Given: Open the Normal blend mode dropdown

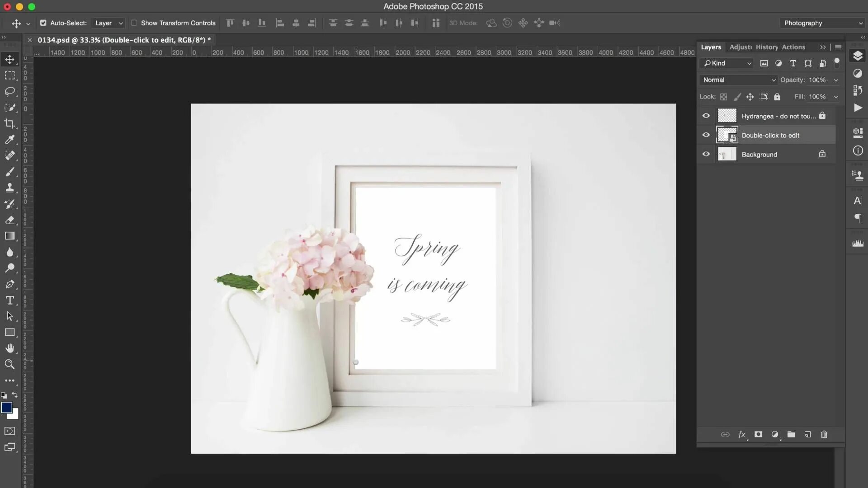Looking at the screenshot, I should (739, 80).
